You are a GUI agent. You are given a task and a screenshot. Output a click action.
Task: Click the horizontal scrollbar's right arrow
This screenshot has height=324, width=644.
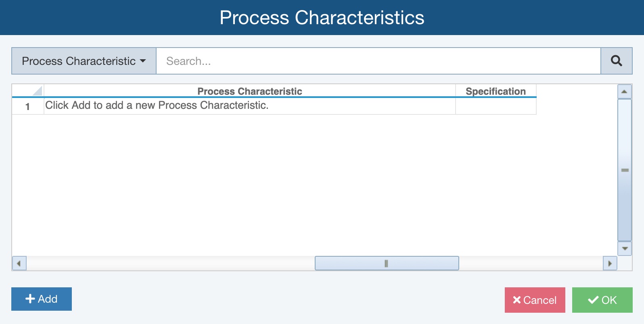(x=610, y=264)
